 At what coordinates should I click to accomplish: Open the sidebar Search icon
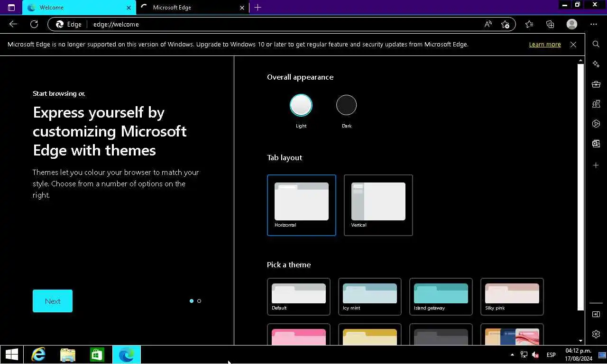[596, 44]
